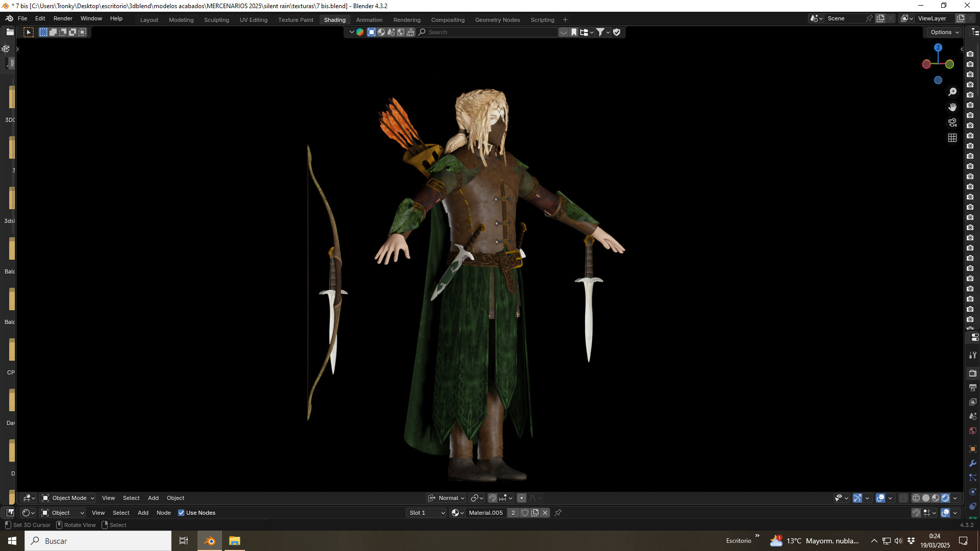Click the green Y axis gizmo

click(949, 64)
